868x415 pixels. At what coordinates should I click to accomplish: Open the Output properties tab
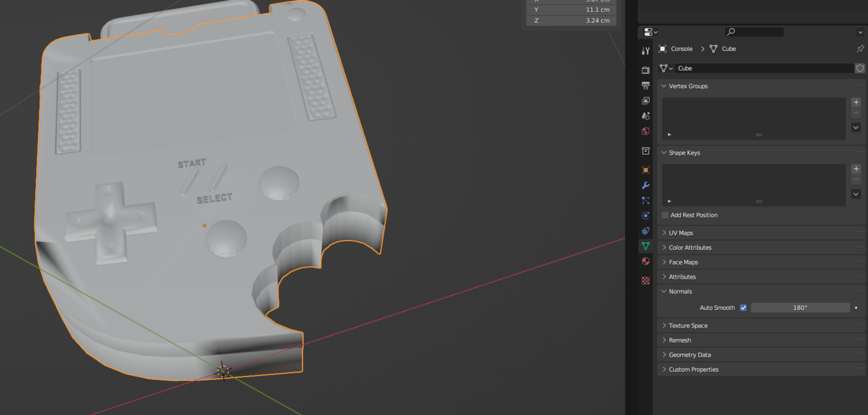[x=646, y=85]
